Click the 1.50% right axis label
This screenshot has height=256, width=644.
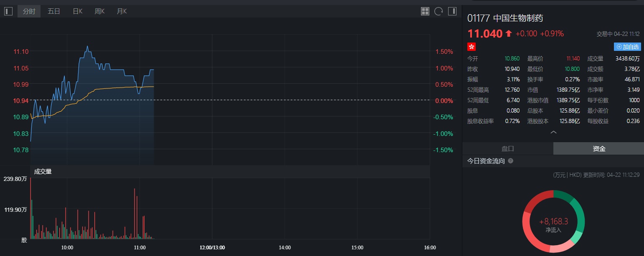point(444,52)
